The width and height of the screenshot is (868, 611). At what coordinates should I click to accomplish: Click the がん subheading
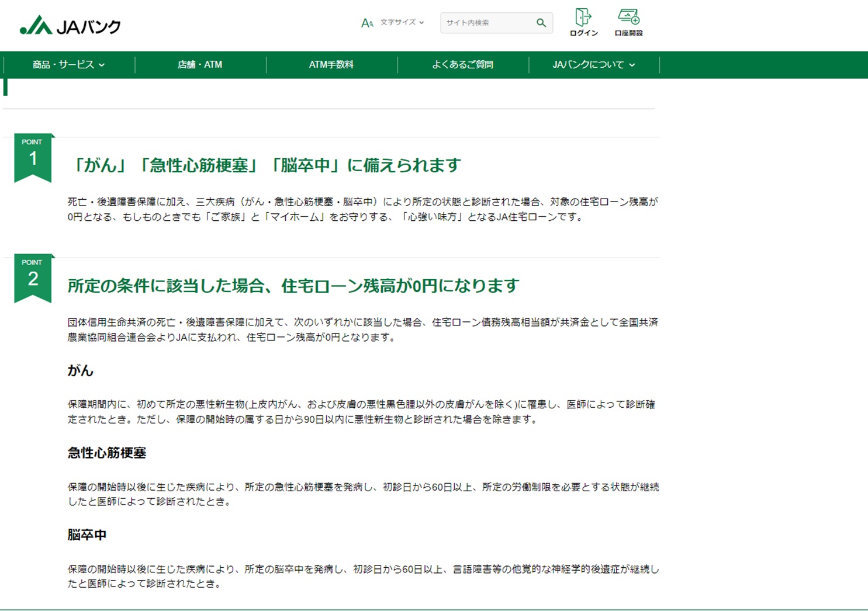pos(81,370)
